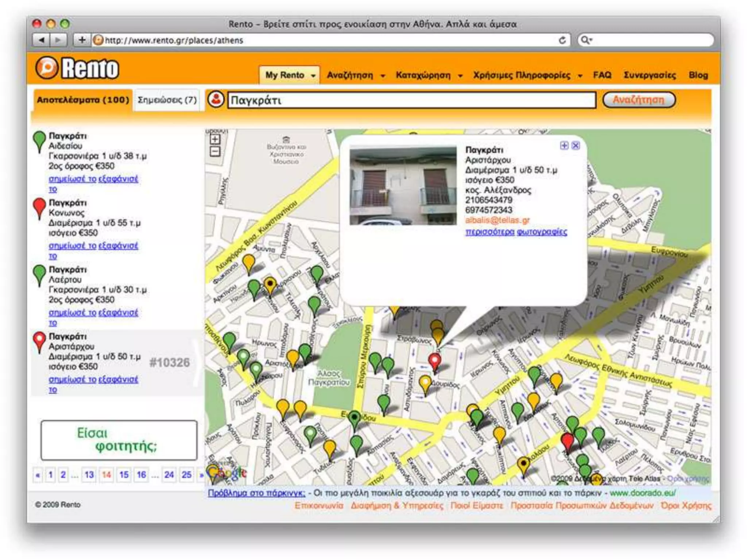
Task: Add bookmark with browser plus button
Action: (x=82, y=40)
